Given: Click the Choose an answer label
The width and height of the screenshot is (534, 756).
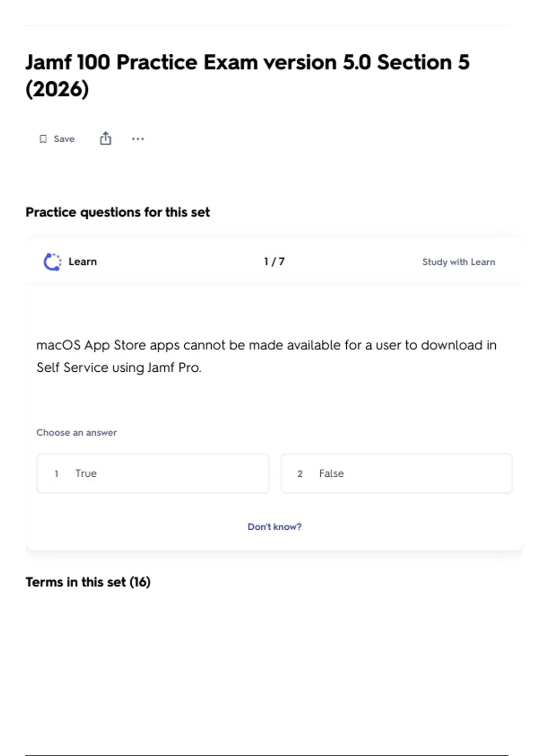Looking at the screenshot, I should (77, 433).
